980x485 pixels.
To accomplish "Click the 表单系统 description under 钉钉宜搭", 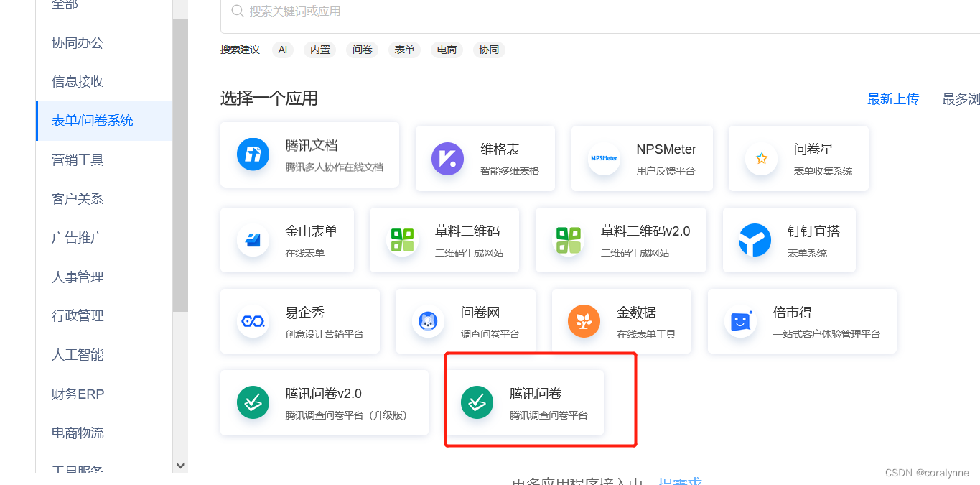I will point(808,253).
